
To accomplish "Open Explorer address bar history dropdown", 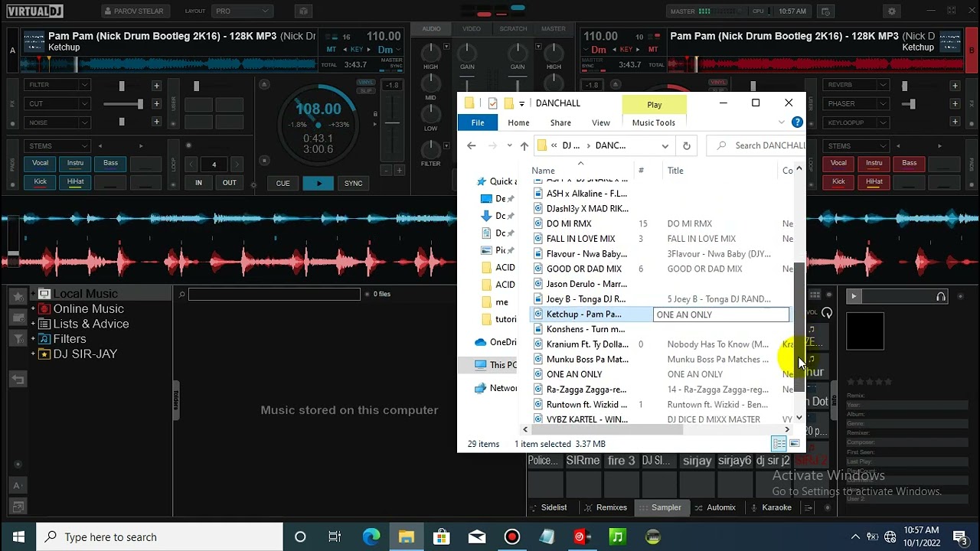I will [x=665, y=145].
